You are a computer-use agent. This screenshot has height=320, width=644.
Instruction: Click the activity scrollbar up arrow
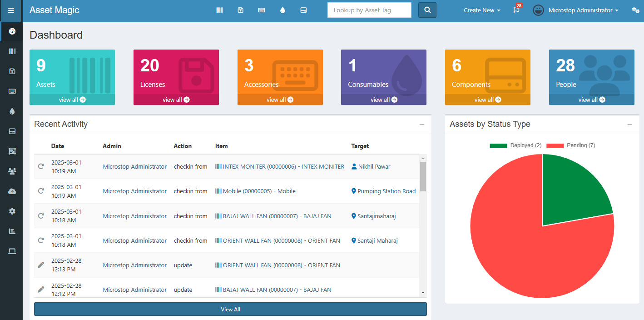(x=423, y=158)
